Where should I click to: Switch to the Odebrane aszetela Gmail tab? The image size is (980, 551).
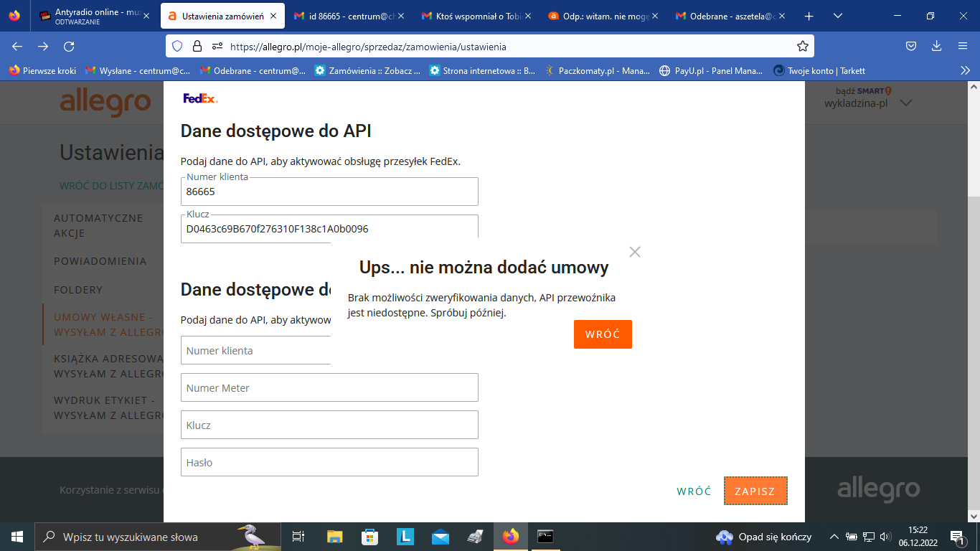730,16
